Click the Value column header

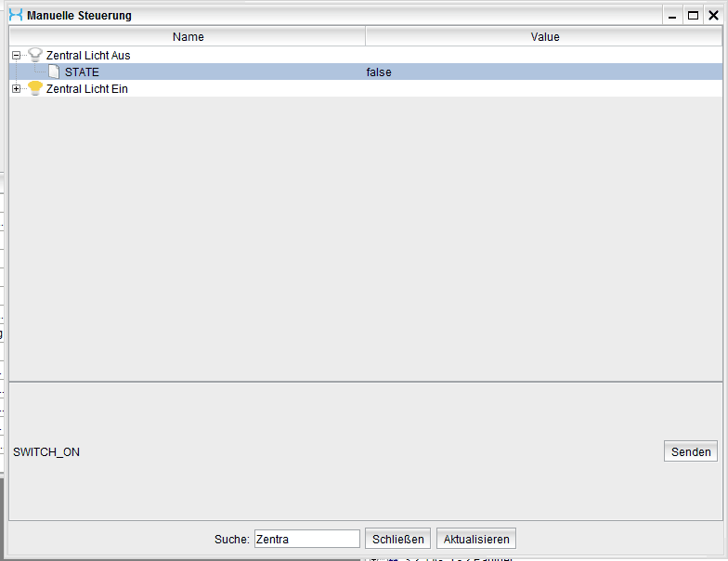point(545,37)
